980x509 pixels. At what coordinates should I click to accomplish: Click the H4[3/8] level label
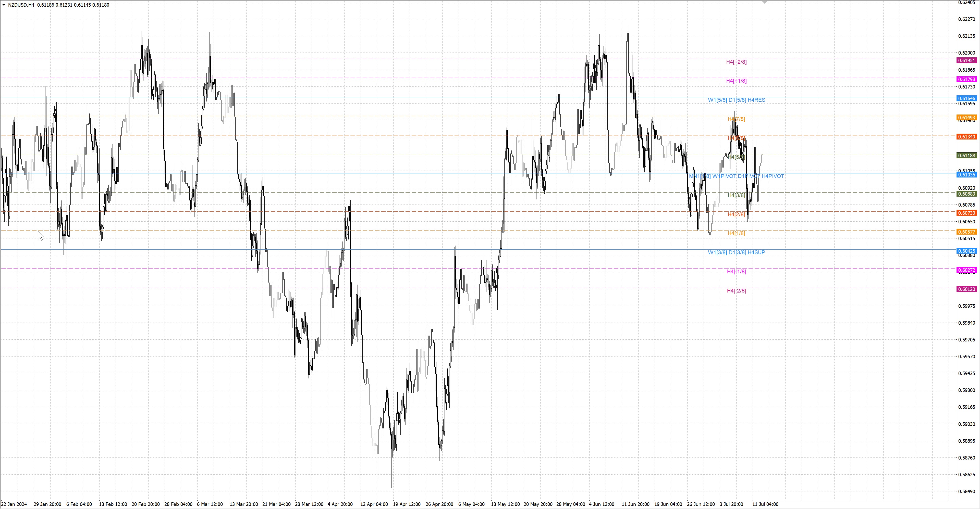coord(736,195)
